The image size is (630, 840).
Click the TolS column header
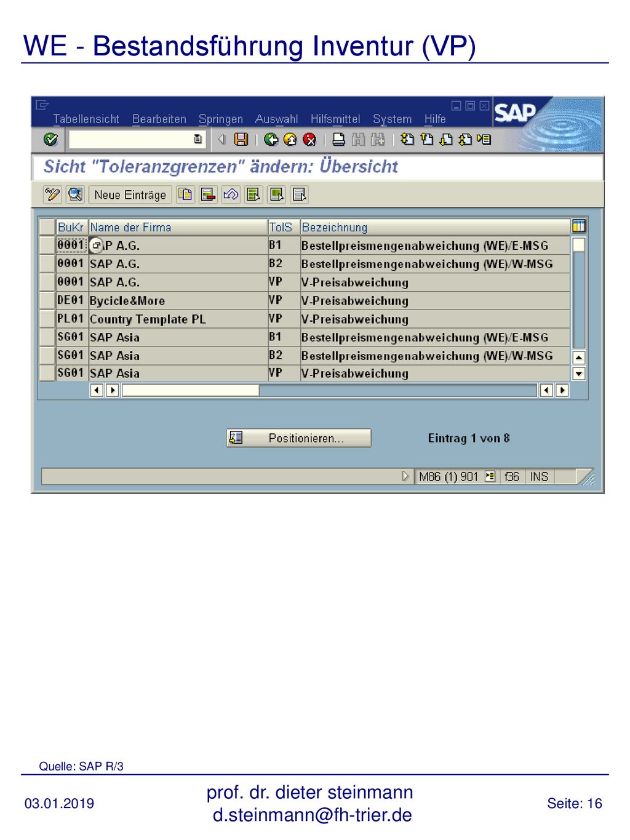coord(284,227)
